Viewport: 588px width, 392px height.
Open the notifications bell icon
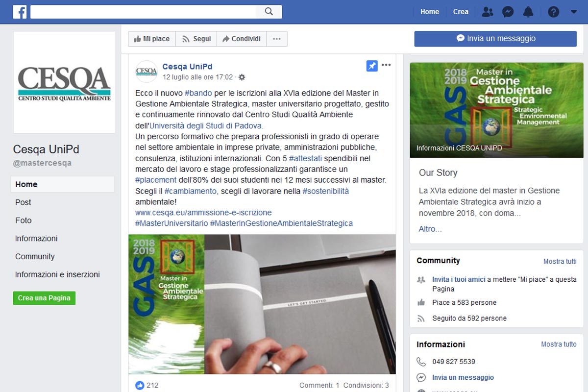click(528, 12)
